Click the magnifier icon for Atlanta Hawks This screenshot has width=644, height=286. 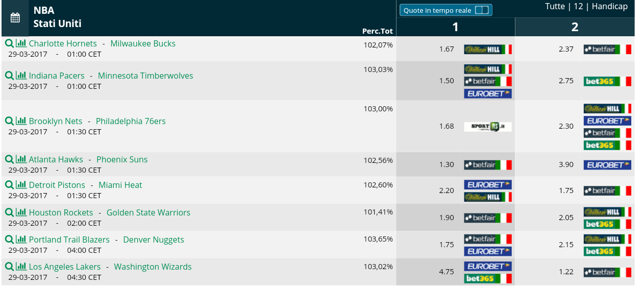(x=9, y=159)
